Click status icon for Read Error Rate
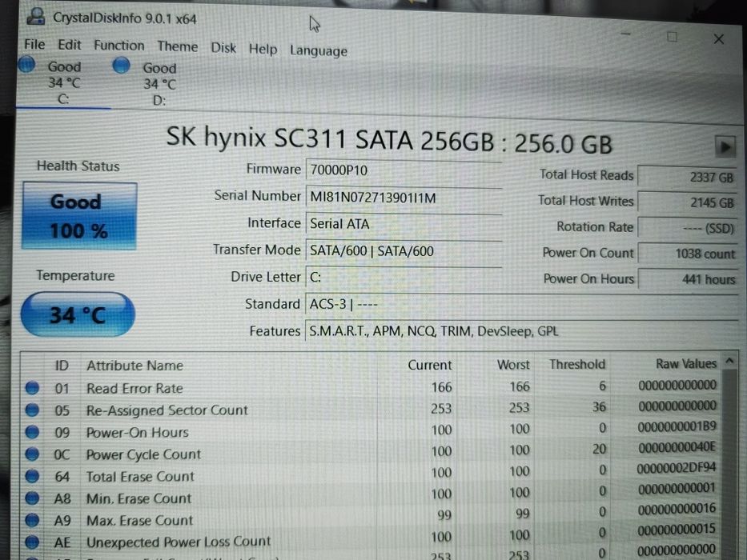This screenshot has width=747, height=560. tap(32, 388)
